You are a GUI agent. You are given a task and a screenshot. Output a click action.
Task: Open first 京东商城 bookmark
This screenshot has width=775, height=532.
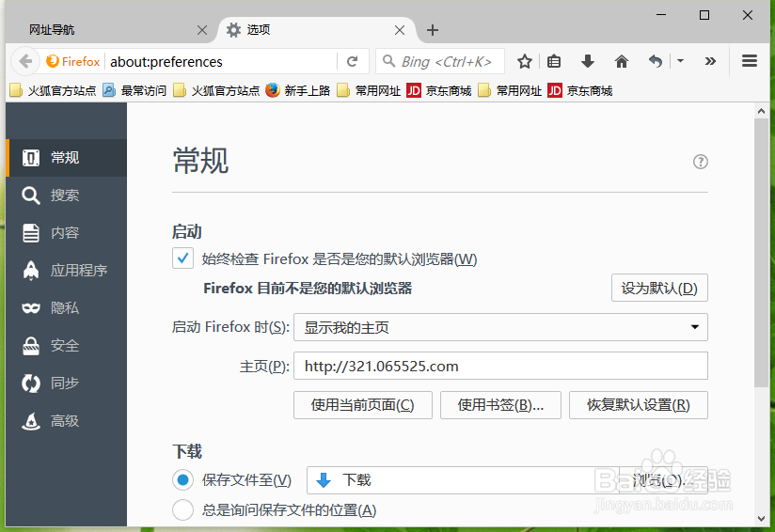(439, 90)
